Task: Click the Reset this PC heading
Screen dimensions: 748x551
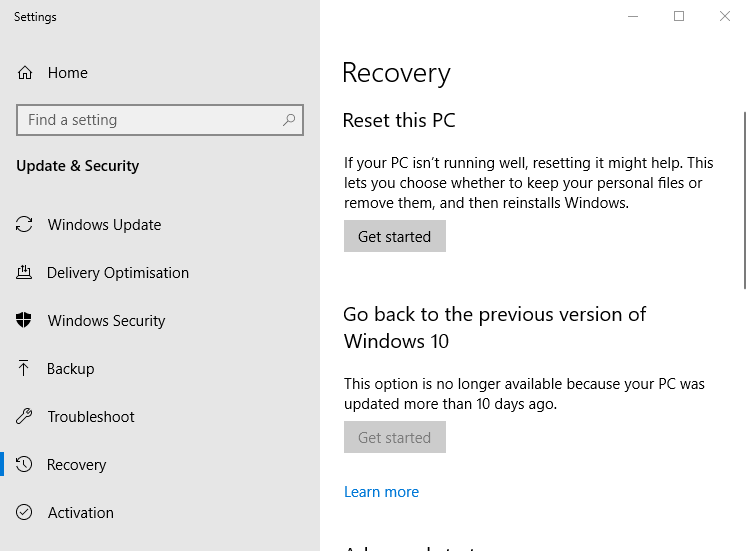Action: click(399, 120)
